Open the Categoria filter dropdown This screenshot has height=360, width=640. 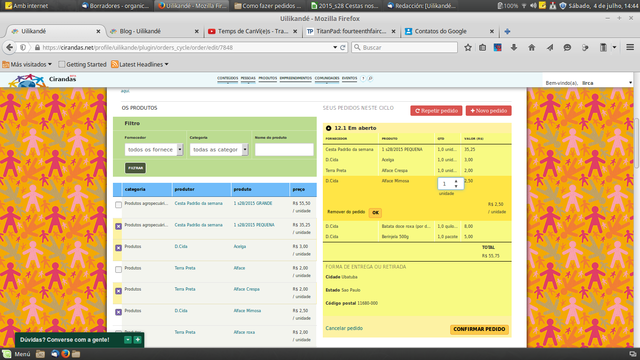[x=219, y=150]
